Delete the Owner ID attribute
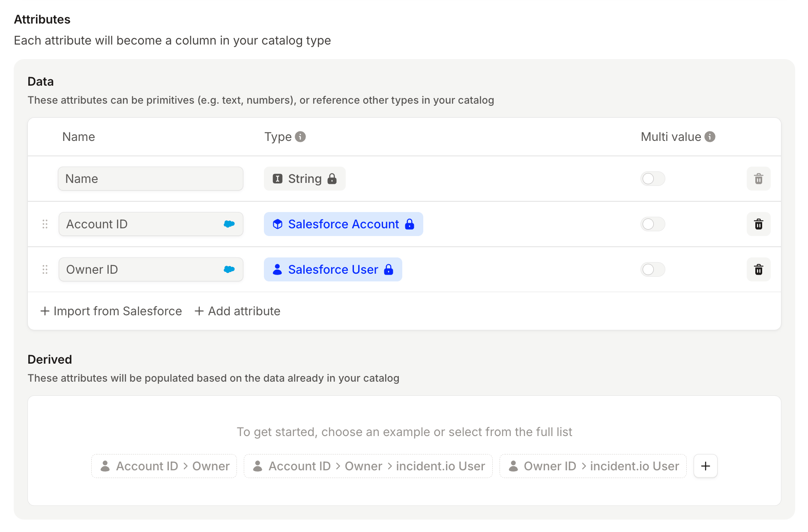This screenshot has height=532, width=808. click(758, 269)
